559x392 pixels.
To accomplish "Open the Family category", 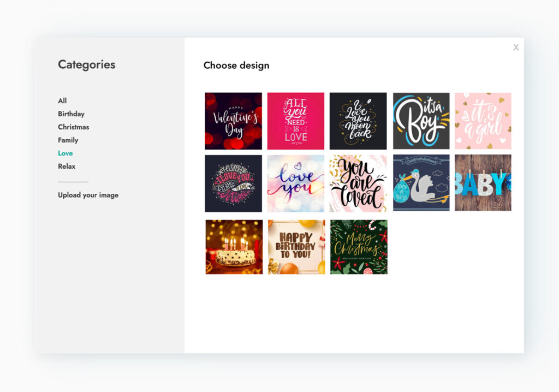I will coord(68,140).
